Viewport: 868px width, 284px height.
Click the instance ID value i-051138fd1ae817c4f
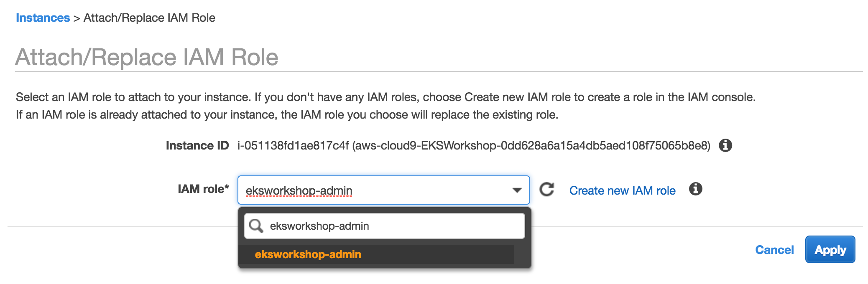[x=293, y=145]
